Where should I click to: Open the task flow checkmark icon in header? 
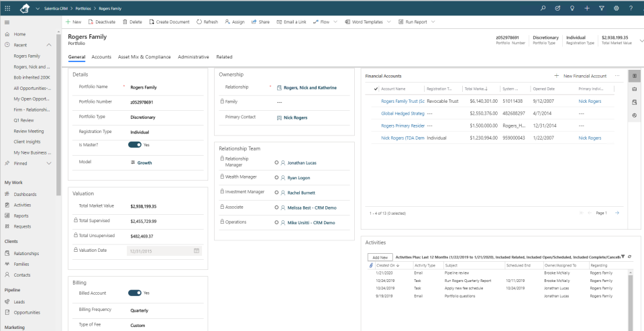[x=557, y=8]
